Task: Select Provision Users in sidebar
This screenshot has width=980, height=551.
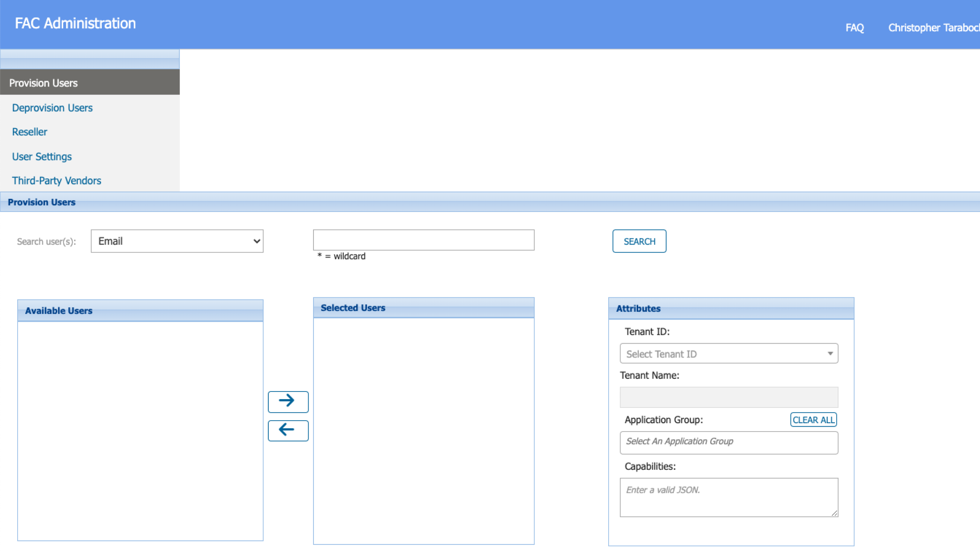Action: [x=43, y=83]
